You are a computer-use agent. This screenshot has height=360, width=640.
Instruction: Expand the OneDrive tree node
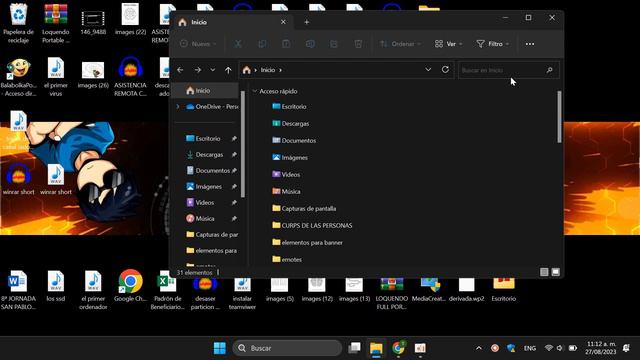[178, 107]
